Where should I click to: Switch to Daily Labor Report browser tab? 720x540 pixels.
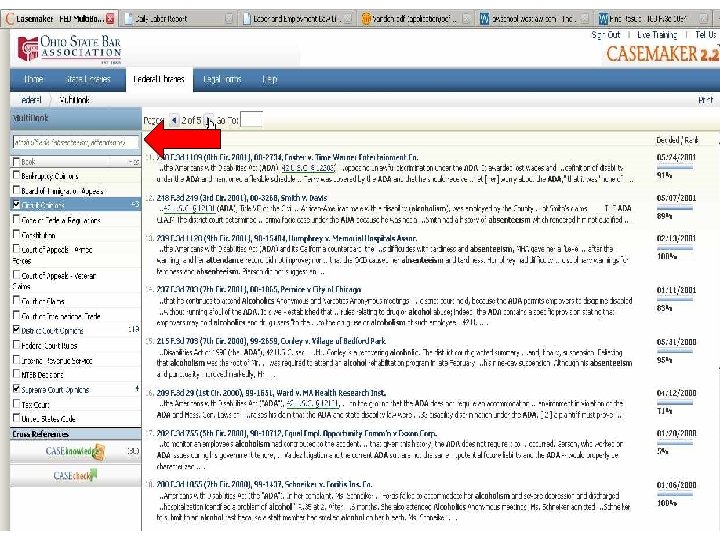pos(179,19)
